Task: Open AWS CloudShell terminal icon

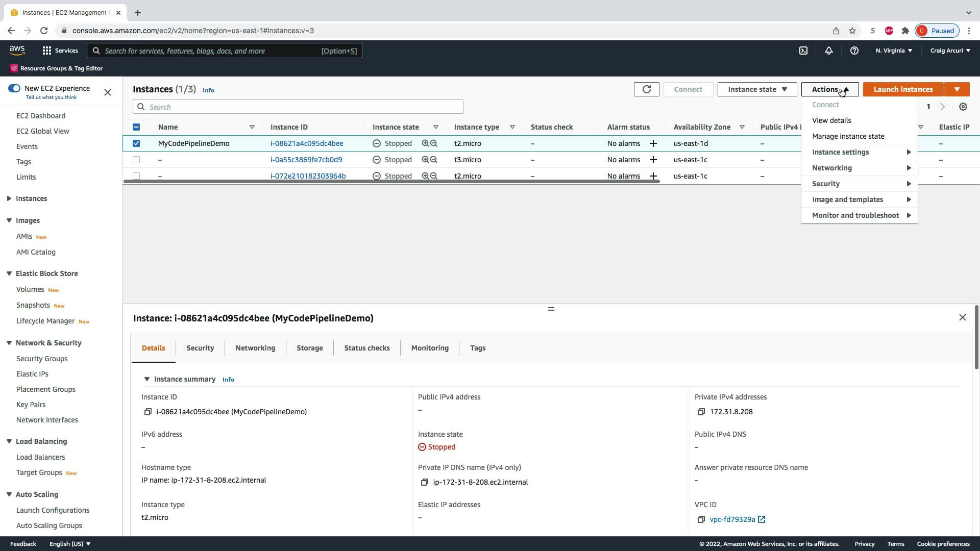Action: 803,51
